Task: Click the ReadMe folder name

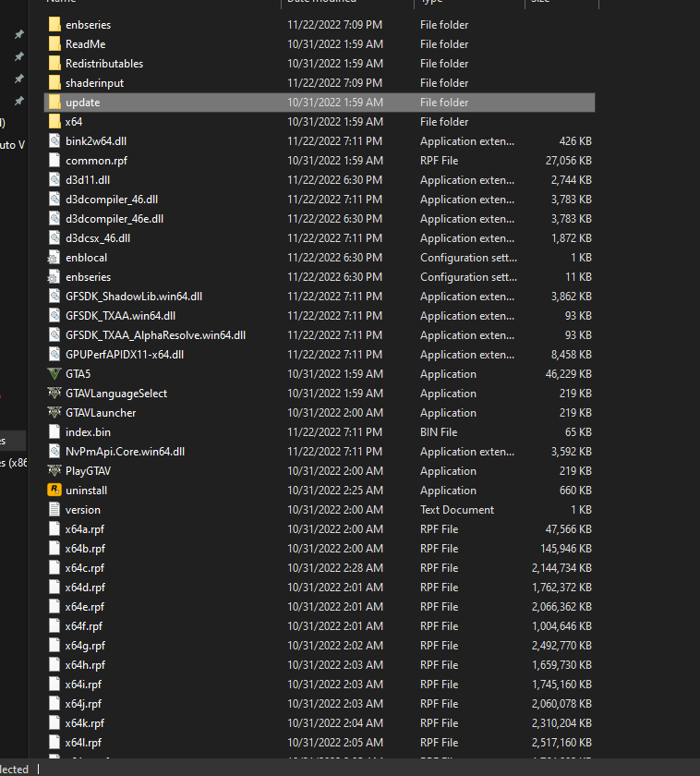Action: 85,44
